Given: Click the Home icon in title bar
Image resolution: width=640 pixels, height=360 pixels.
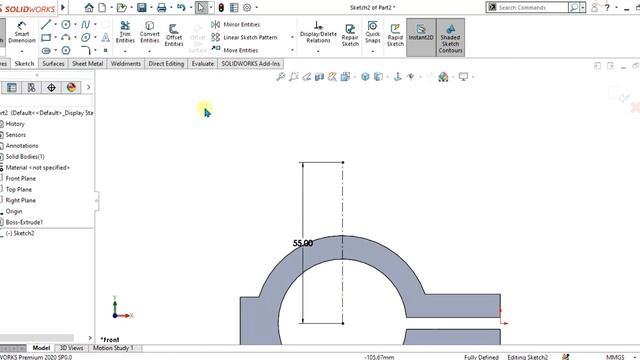Looking at the screenshot, I should tap(89, 7).
